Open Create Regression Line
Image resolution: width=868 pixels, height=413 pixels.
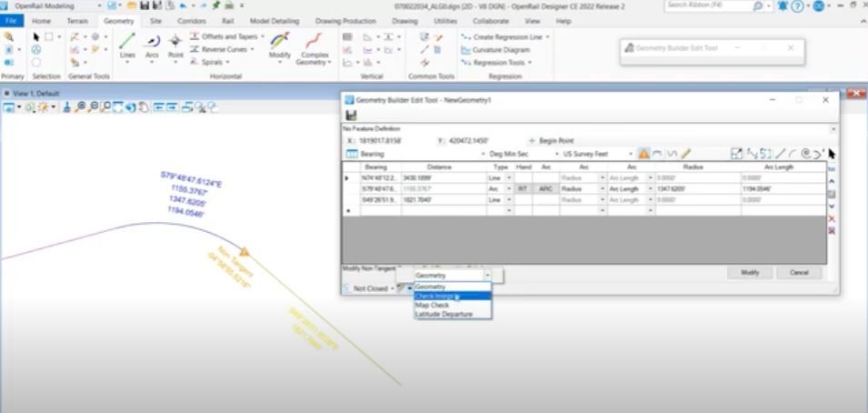[505, 36]
